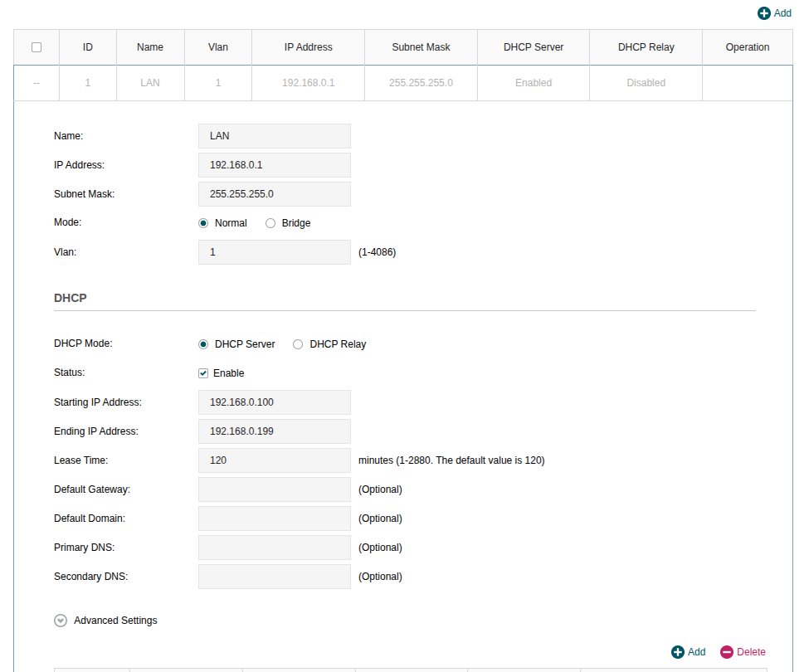Toggle the Status Enable checkbox
The image size is (809, 672).
[x=203, y=373]
